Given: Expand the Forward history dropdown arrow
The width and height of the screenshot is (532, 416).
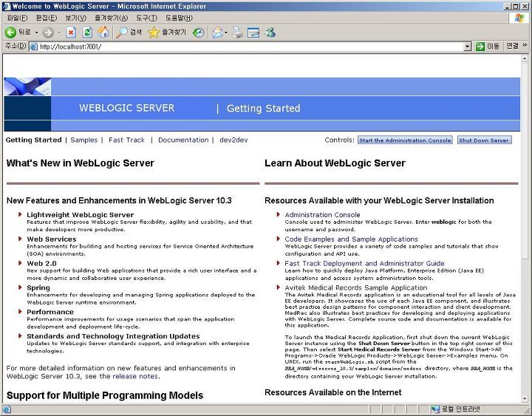Looking at the screenshot, I should point(59,33).
